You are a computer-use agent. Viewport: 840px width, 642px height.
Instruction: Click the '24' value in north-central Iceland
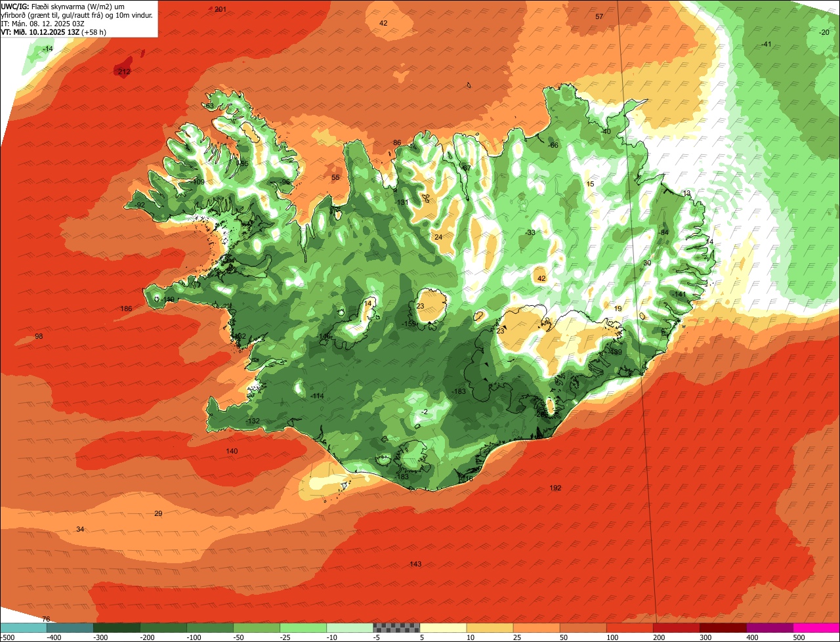tap(438, 238)
